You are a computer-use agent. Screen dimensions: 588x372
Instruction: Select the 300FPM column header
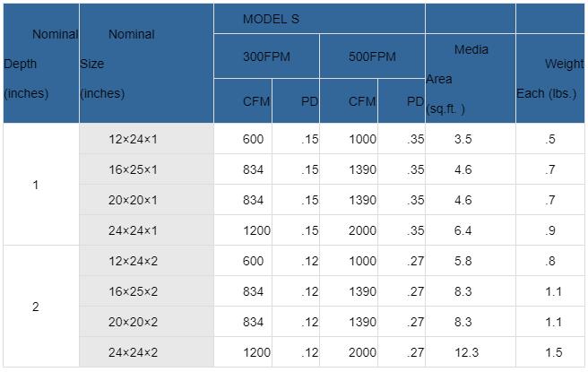pos(266,56)
